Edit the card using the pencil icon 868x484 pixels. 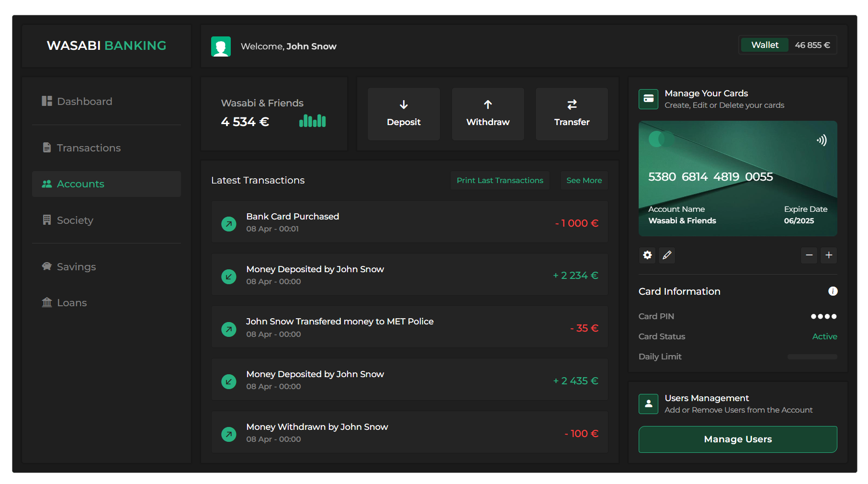coord(667,255)
